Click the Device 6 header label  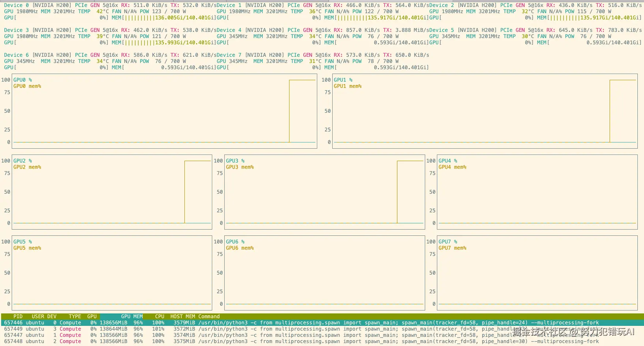16,55
